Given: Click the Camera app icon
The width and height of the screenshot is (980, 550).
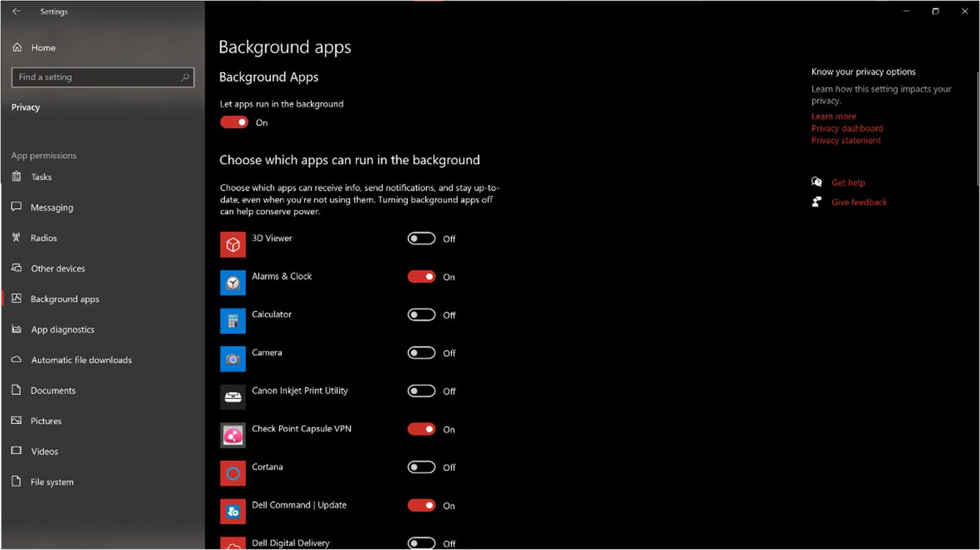Looking at the screenshot, I should pyautogui.click(x=232, y=359).
